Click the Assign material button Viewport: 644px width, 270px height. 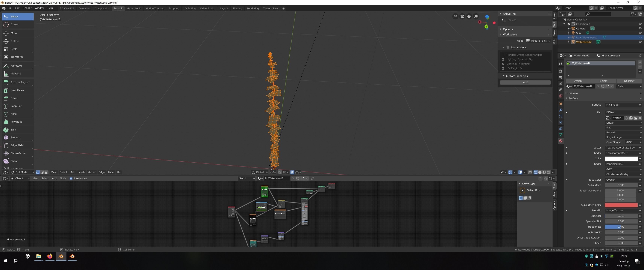(578, 81)
